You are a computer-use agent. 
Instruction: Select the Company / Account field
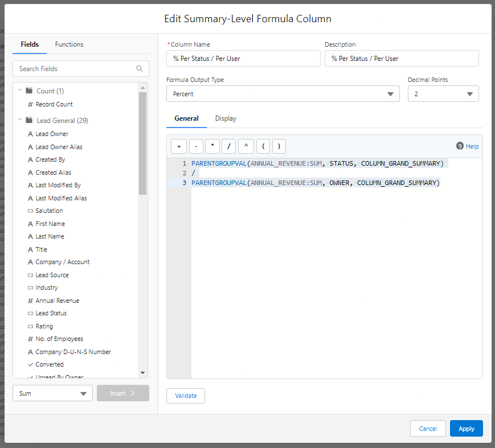62,262
